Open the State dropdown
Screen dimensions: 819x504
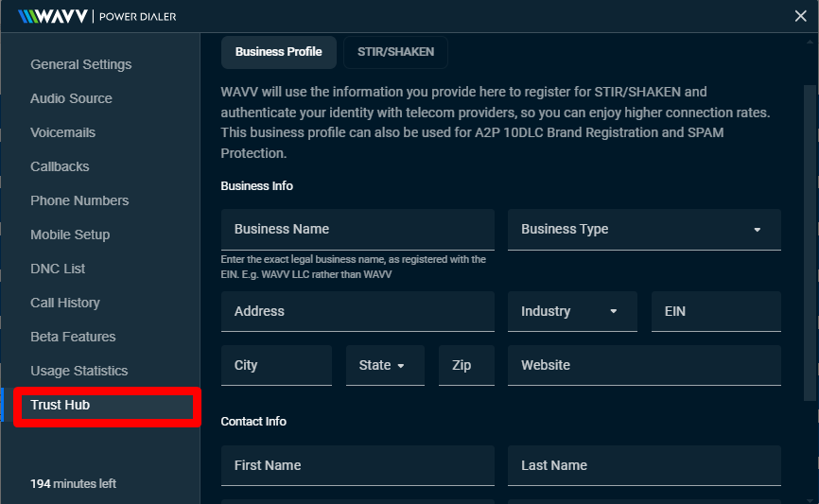click(x=385, y=365)
